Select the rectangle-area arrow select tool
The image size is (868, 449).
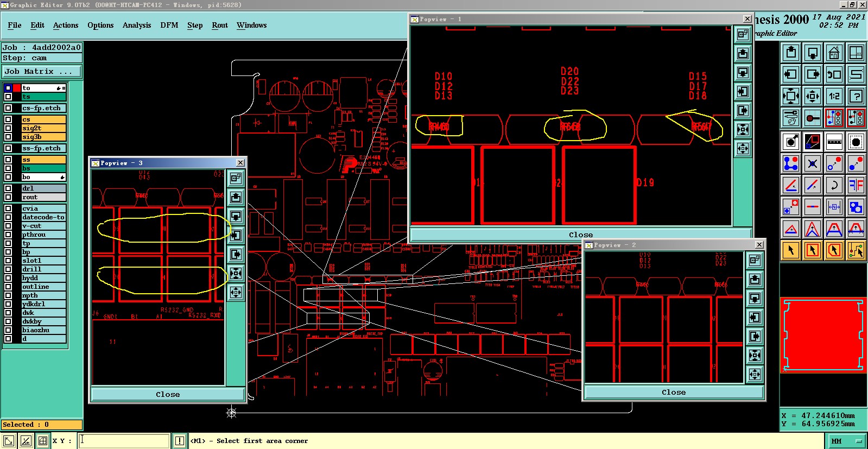tap(813, 250)
